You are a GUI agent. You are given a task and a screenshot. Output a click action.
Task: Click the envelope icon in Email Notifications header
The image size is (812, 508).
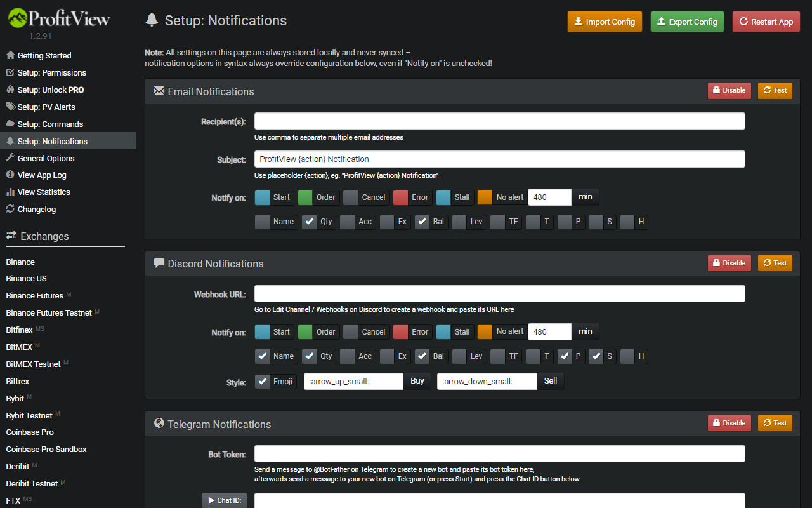coord(159,91)
